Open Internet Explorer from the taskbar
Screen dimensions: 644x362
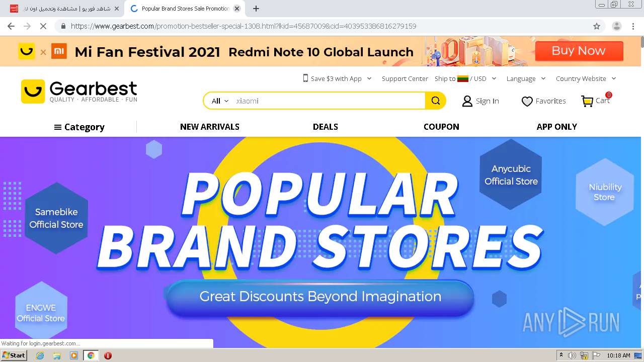click(40, 355)
